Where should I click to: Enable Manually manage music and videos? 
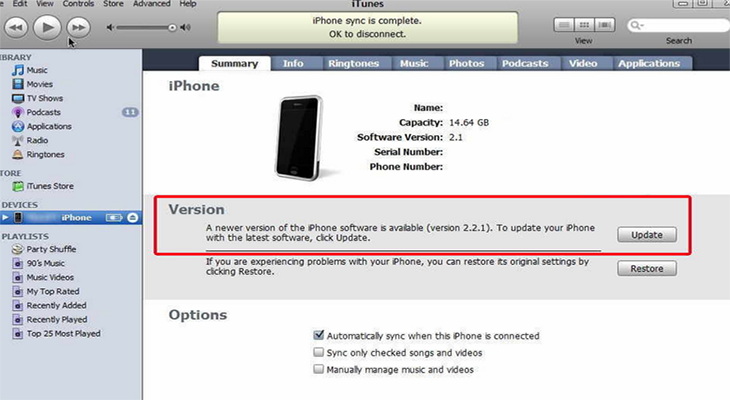pyautogui.click(x=318, y=369)
